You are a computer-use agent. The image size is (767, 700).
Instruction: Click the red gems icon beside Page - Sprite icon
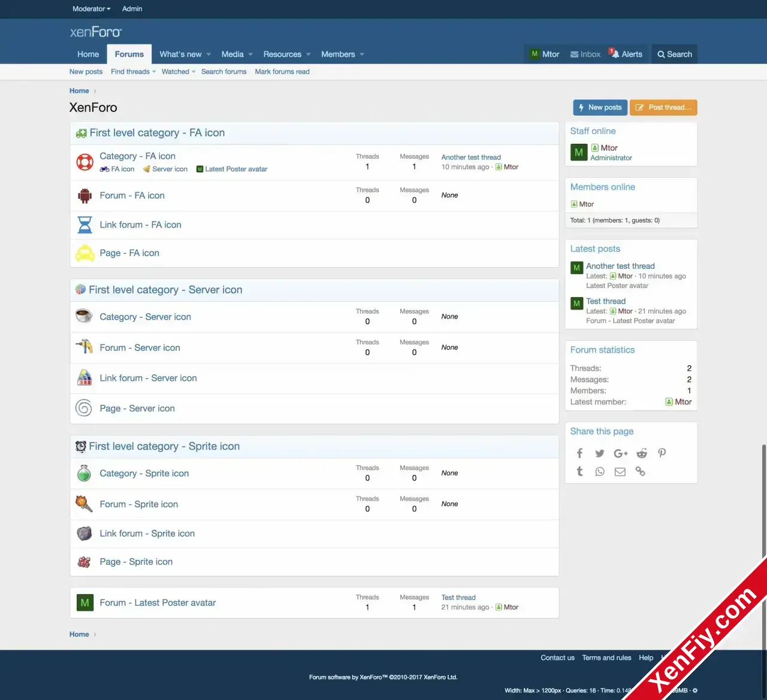84,562
